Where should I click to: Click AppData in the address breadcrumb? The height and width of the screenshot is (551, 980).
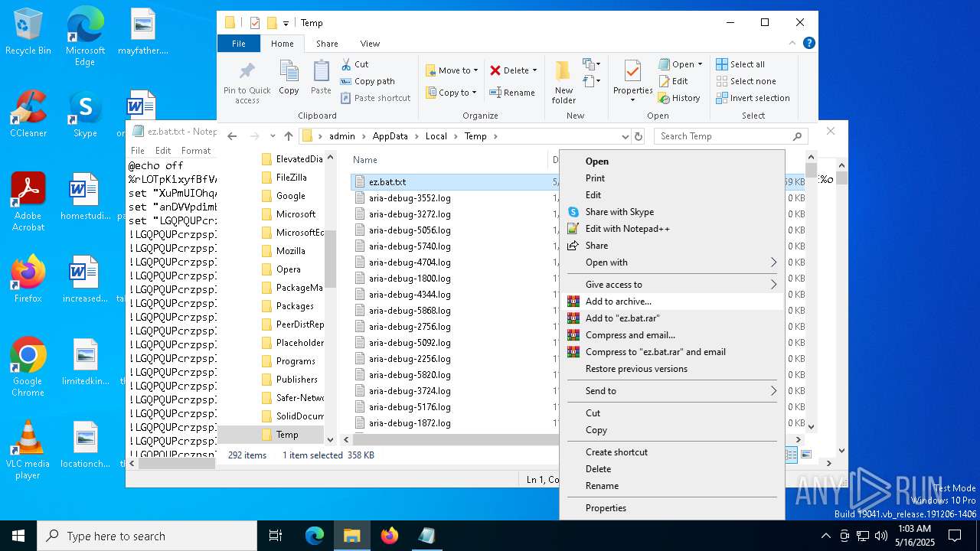[390, 136]
